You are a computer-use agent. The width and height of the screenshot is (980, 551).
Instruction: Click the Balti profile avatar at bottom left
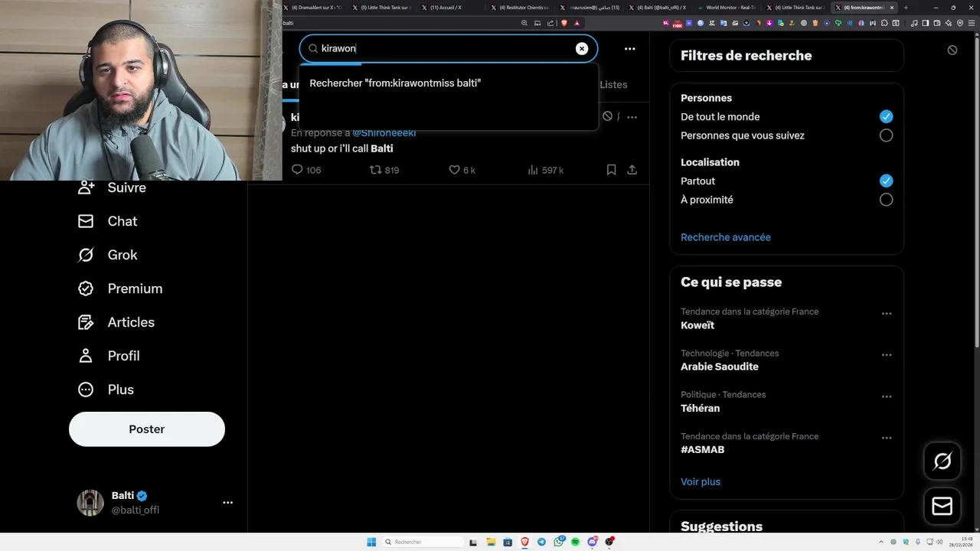pos(90,503)
